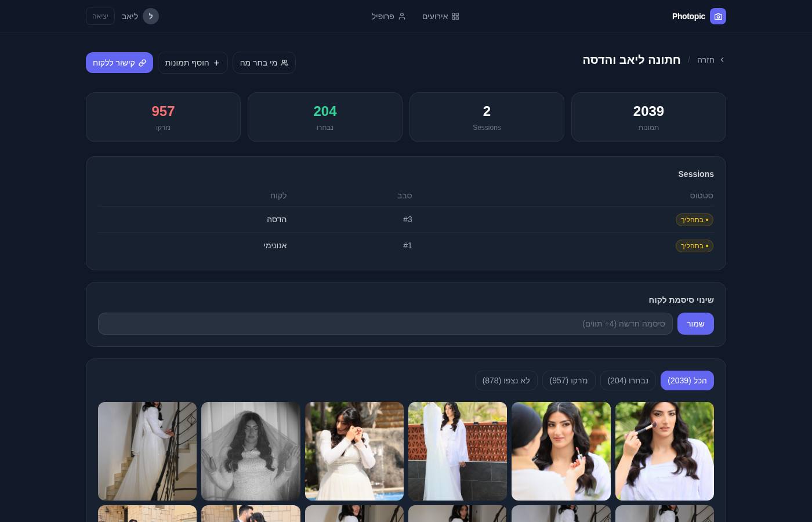Open black-and-white veiled bride photo
The height and width of the screenshot is (522, 812).
(251, 451)
